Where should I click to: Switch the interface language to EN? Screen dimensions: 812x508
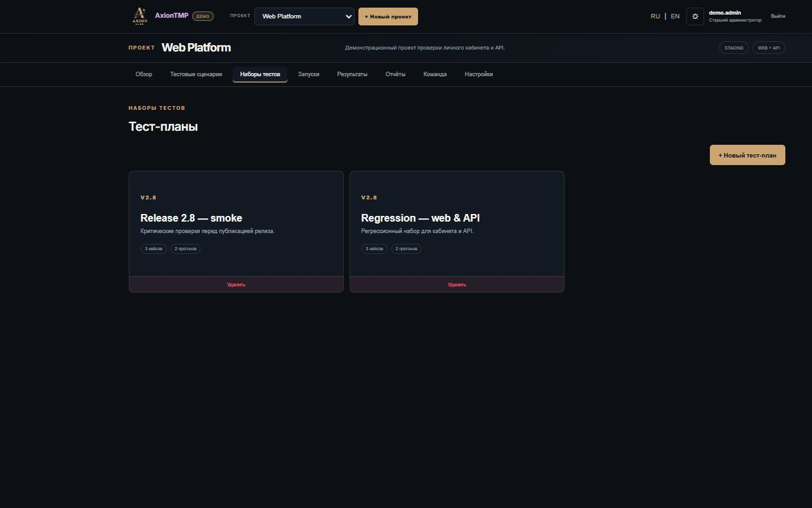point(675,17)
